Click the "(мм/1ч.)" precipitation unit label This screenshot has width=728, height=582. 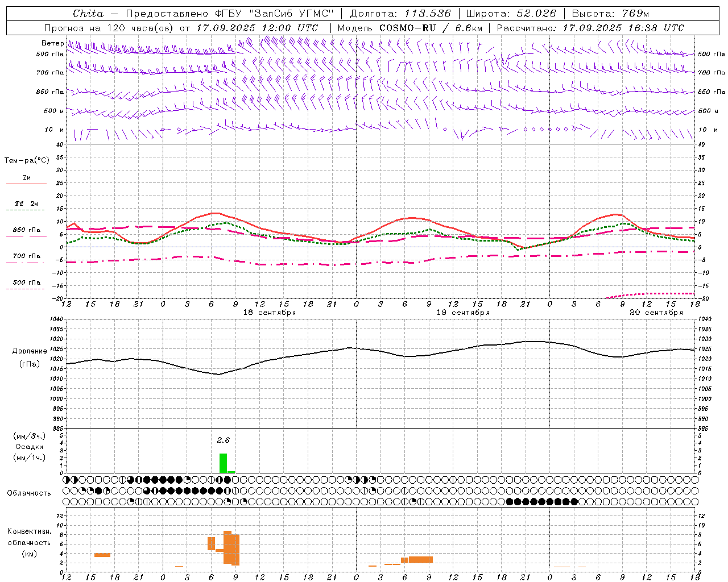29,458
